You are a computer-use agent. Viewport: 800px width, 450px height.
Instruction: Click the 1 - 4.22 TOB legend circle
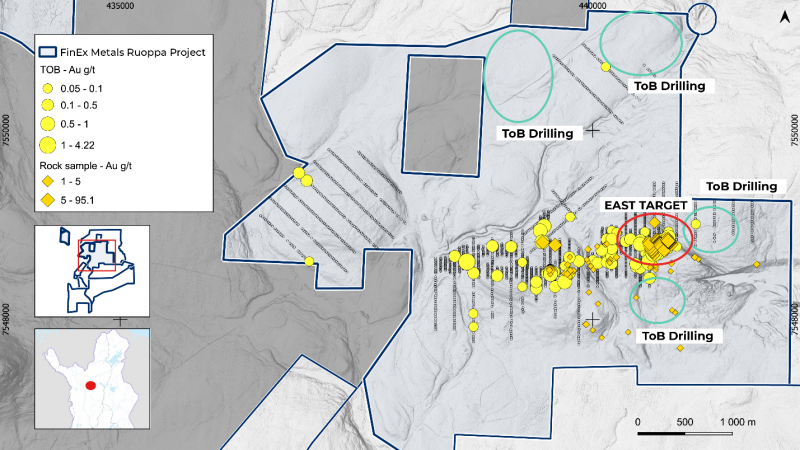(x=47, y=145)
